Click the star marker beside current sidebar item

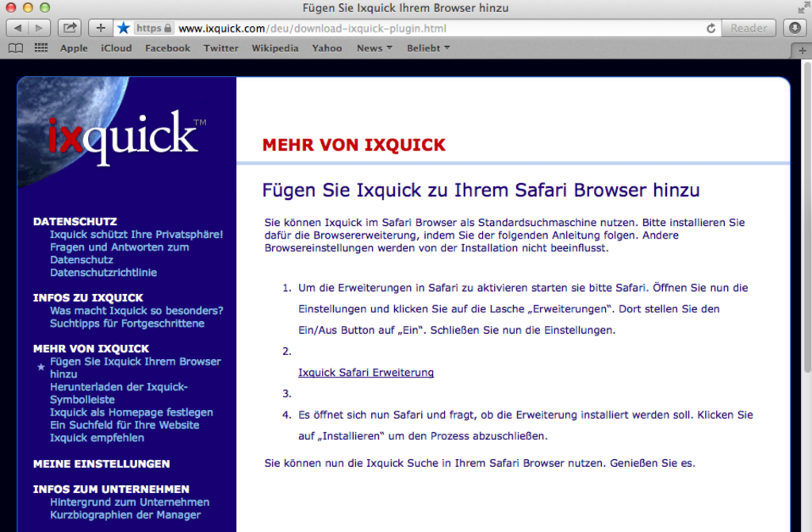point(41,367)
